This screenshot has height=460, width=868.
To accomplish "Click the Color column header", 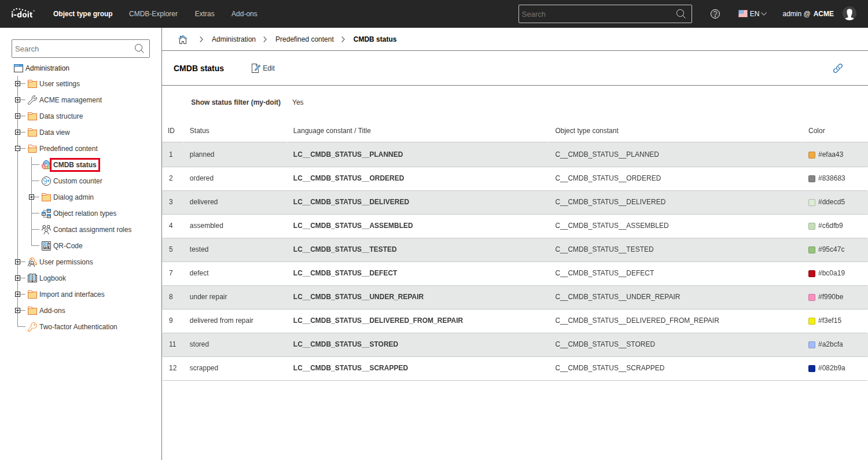I will point(816,131).
